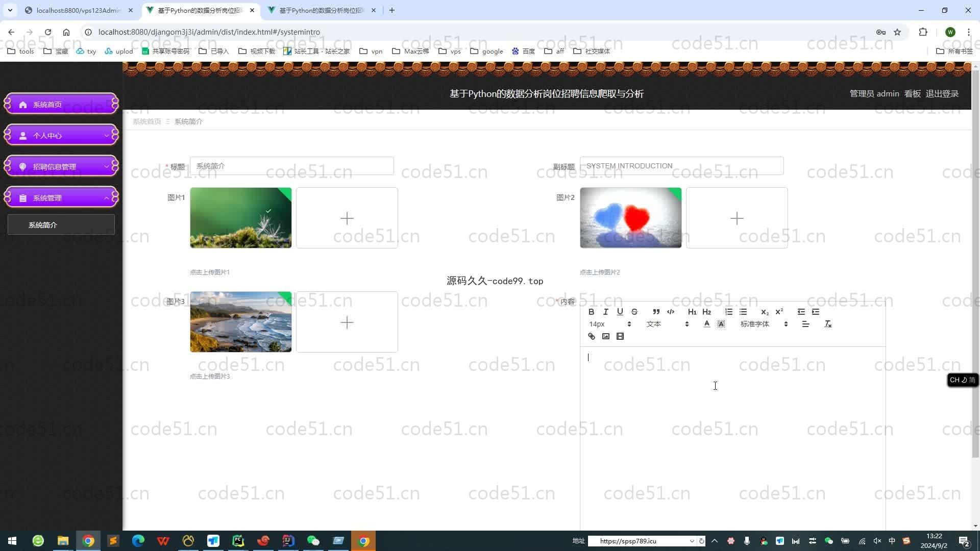Create an ordered list
Screen dimensions: 980x551
point(728,312)
